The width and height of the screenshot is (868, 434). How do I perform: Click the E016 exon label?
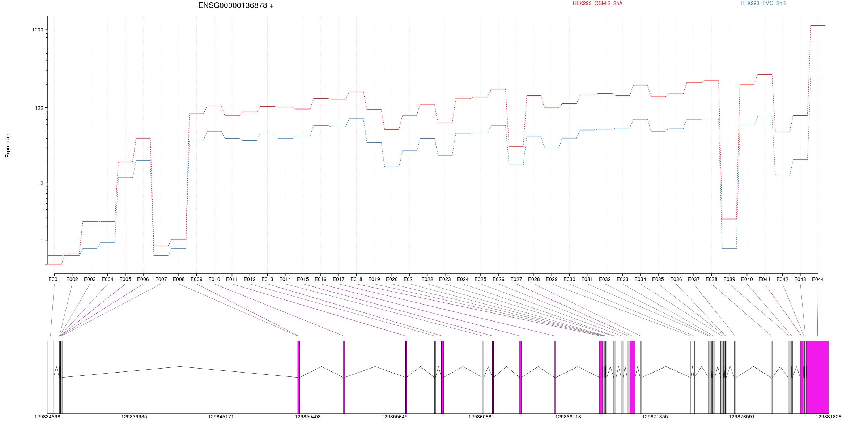click(320, 279)
